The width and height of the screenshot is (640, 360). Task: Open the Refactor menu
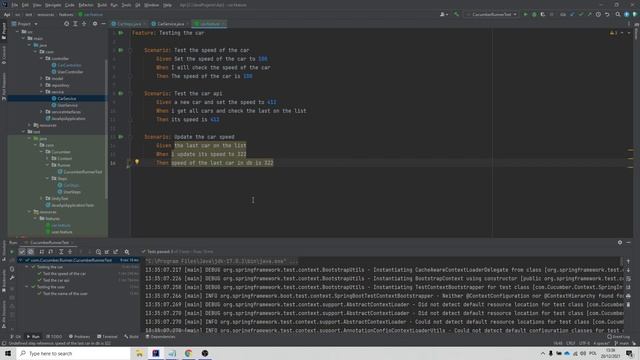tap(86, 5)
